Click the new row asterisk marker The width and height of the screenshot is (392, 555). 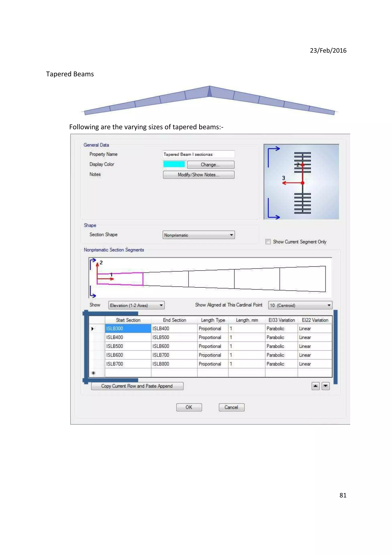tap(93, 373)
